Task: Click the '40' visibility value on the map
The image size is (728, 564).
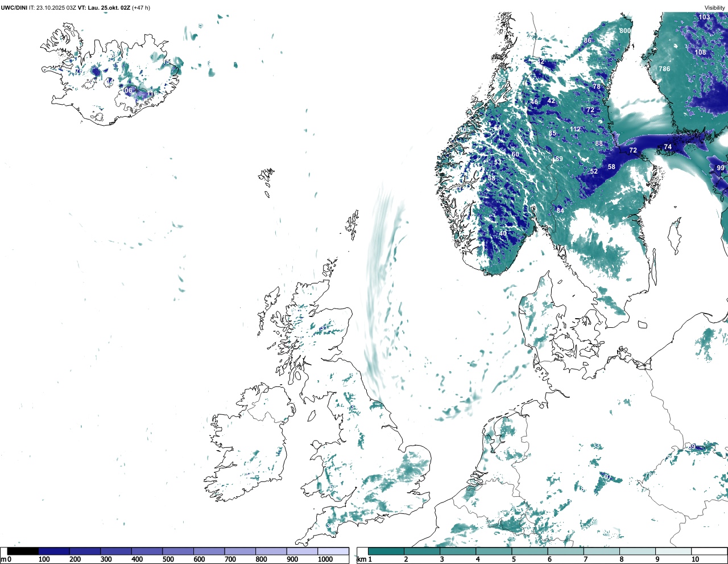Action: click(x=503, y=233)
